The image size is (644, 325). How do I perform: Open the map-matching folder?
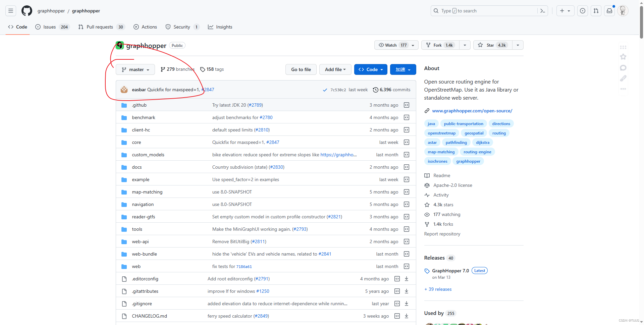pos(147,192)
